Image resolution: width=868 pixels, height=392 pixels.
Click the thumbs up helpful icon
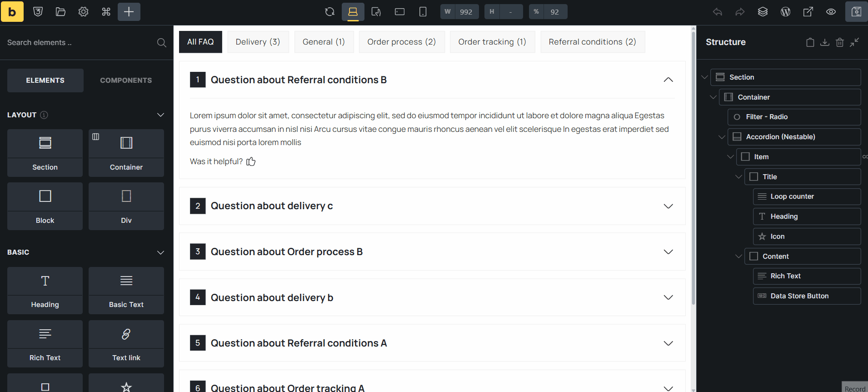pos(251,161)
